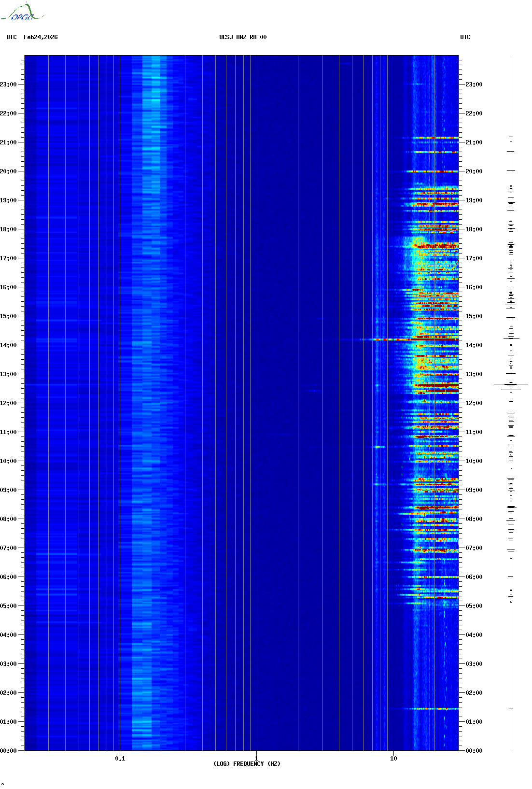The height and width of the screenshot is (789, 532).
Task: Click the 0.1 frequency axis label
Action: [120, 759]
